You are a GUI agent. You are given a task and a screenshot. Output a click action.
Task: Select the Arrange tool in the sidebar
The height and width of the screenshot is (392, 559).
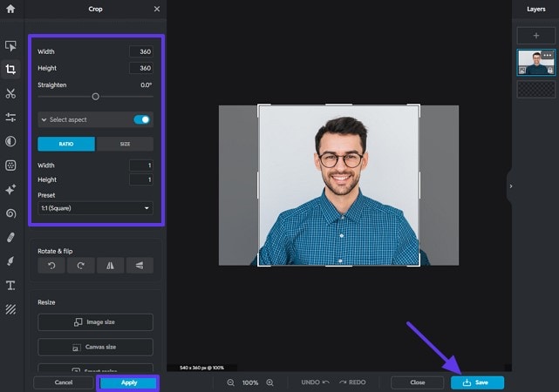click(10, 45)
